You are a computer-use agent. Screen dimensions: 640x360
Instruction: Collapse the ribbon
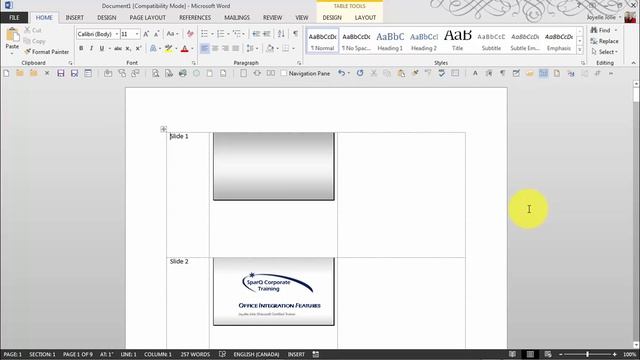tap(633, 63)
